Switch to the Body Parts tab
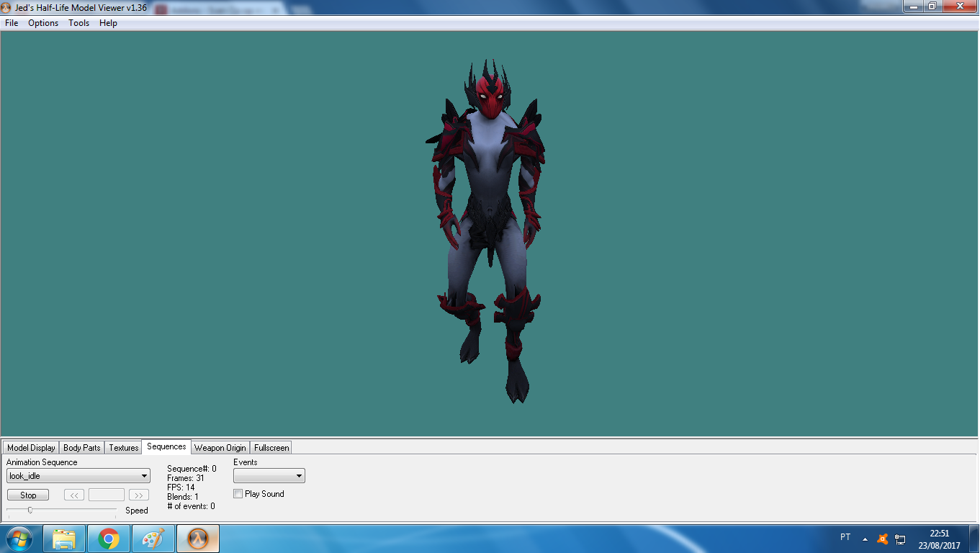Screen dimensions: 980x553 pyautogui.click(x=82, y=447)
